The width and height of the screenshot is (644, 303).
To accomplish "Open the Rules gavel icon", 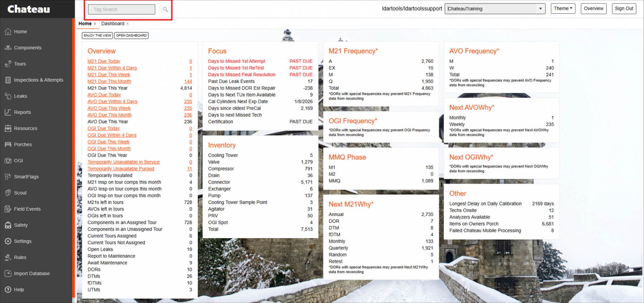I will (8, 257).
